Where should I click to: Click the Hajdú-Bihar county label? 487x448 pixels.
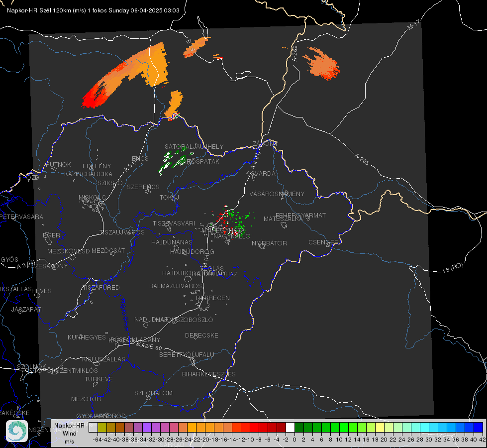(x=124, y=315)
